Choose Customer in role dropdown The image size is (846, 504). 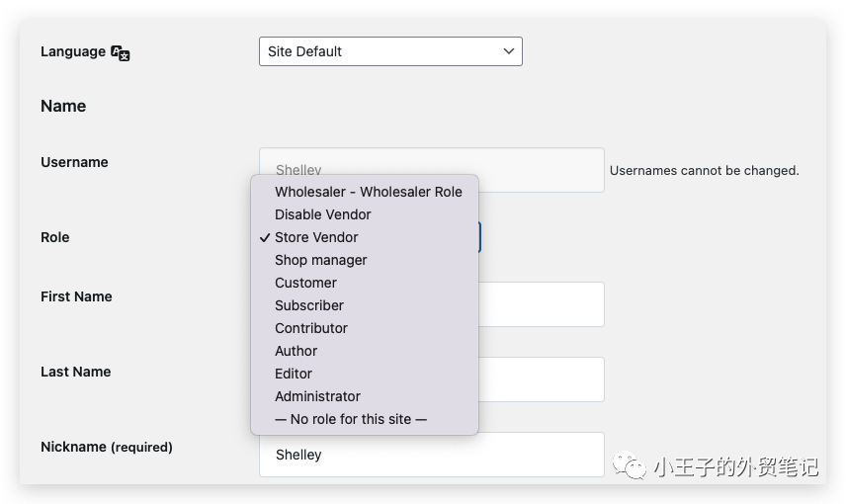[x=365, y=283]
